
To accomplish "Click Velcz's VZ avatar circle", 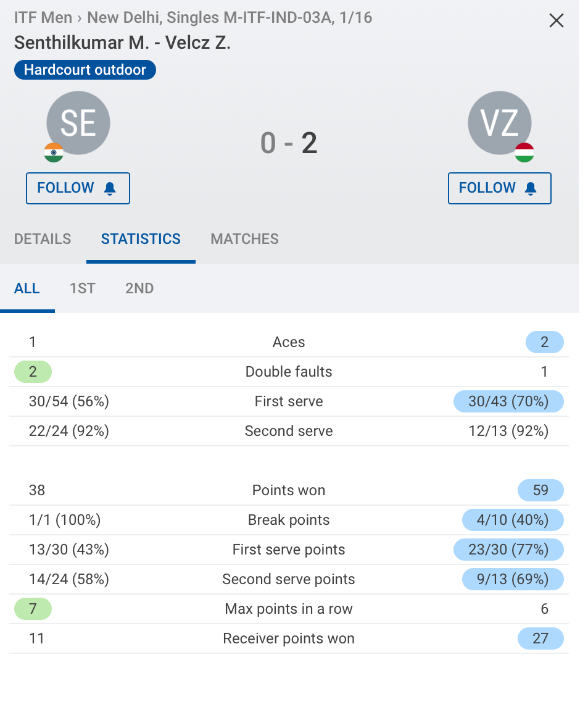I will (499, 122).
